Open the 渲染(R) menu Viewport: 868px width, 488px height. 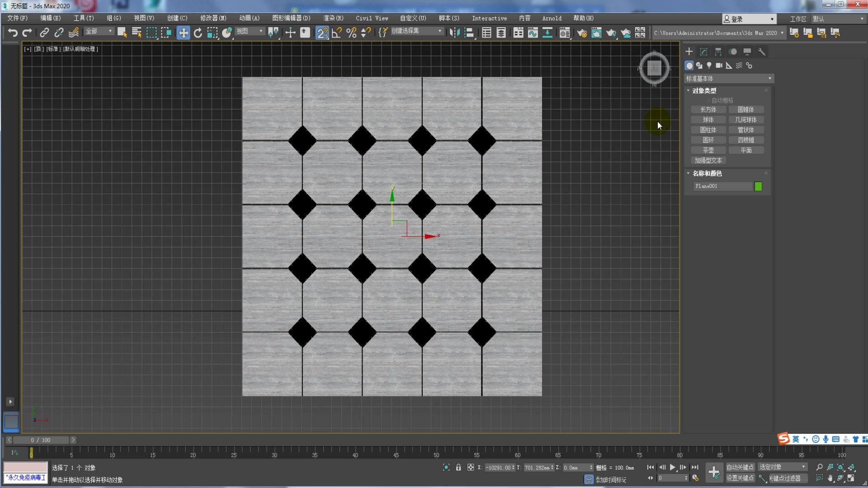point(332,18)
